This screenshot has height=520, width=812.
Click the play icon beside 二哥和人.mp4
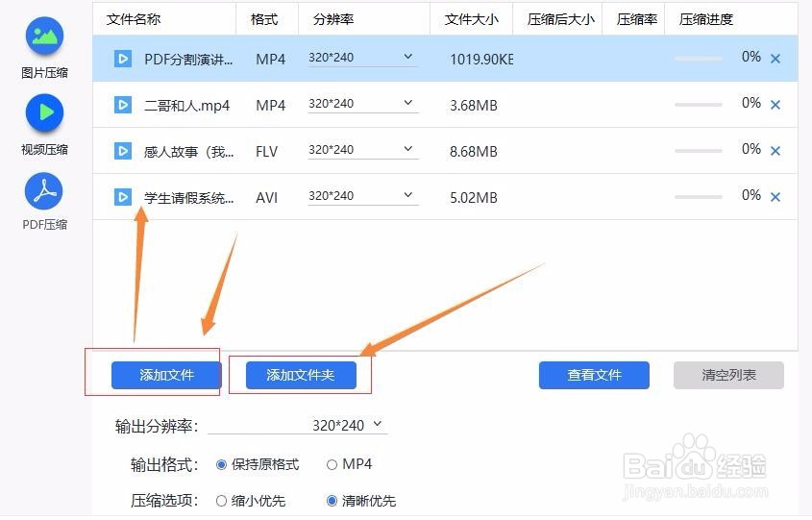[x=123, y=105]
